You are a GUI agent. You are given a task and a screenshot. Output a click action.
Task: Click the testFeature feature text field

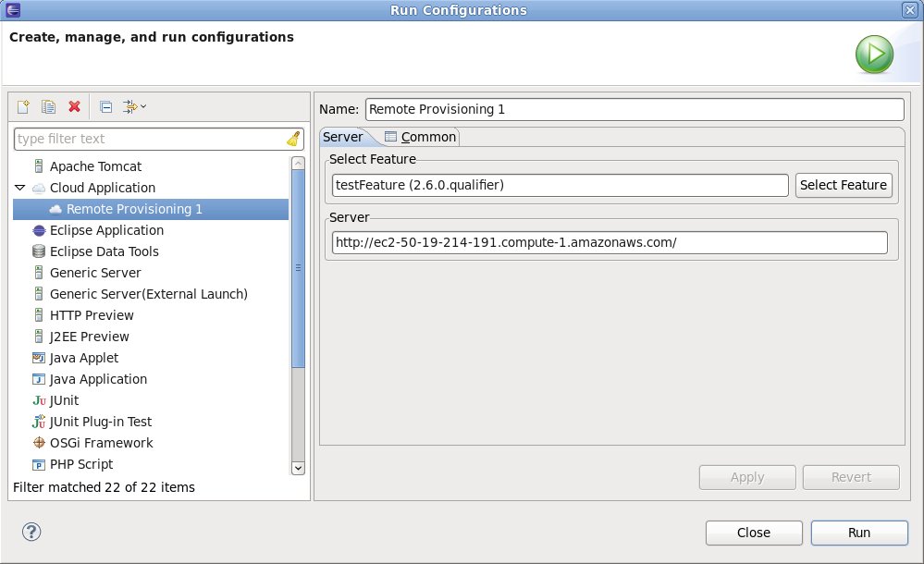[560, 185]
